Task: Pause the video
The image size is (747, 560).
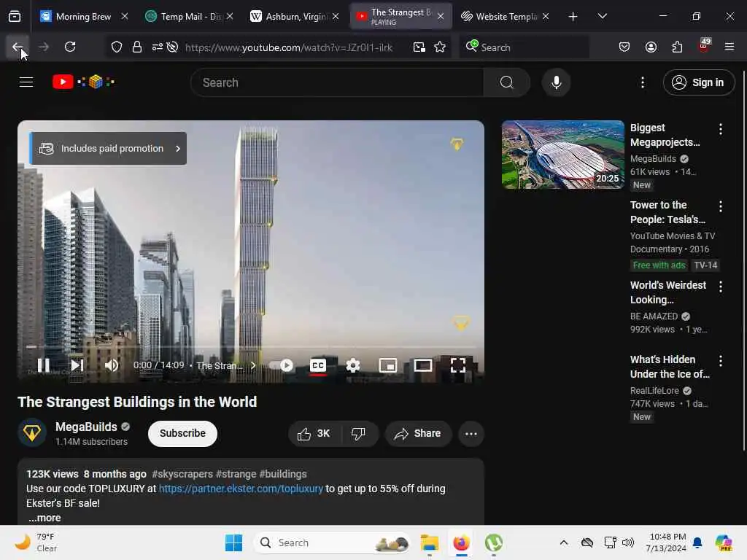Action: (43, 365)
